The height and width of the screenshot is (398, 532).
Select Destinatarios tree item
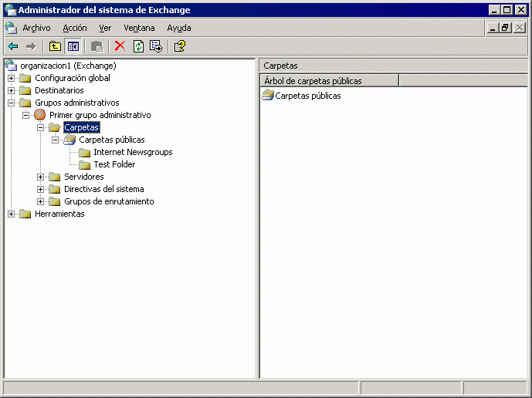pos(59,90)
